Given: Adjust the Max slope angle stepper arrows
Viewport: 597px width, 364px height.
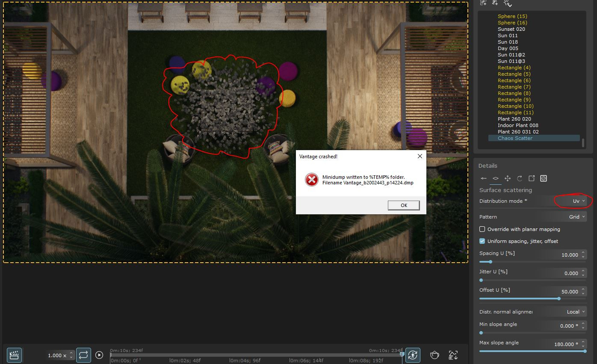Looking at the screenshot, I should tap(584, 344).
